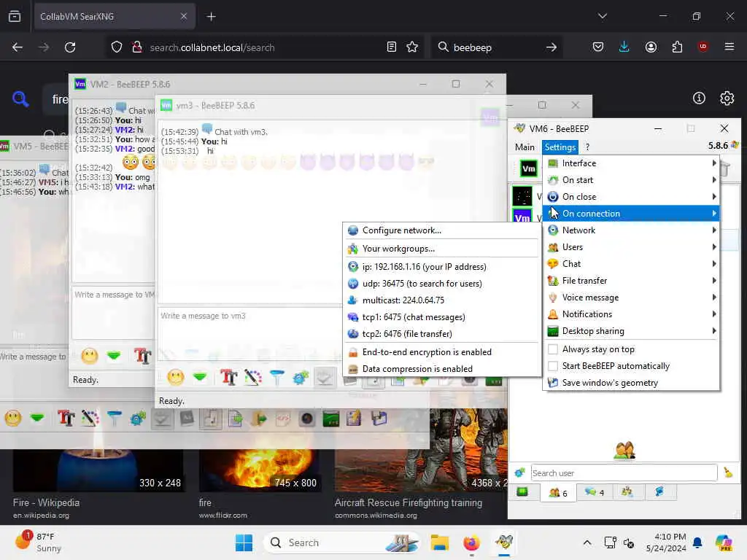Expand Interface submenu
Screen dimensions: 747x560
[x=631, y=163]
